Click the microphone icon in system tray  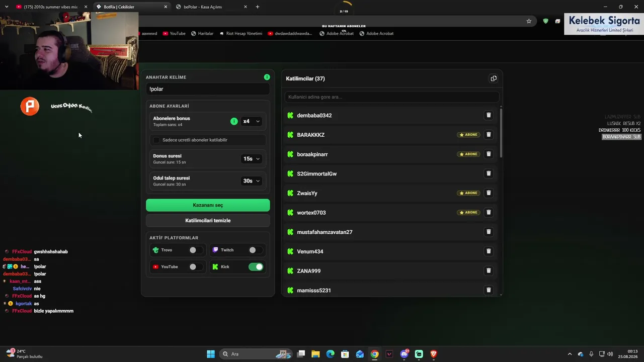(x=591, y=354)
